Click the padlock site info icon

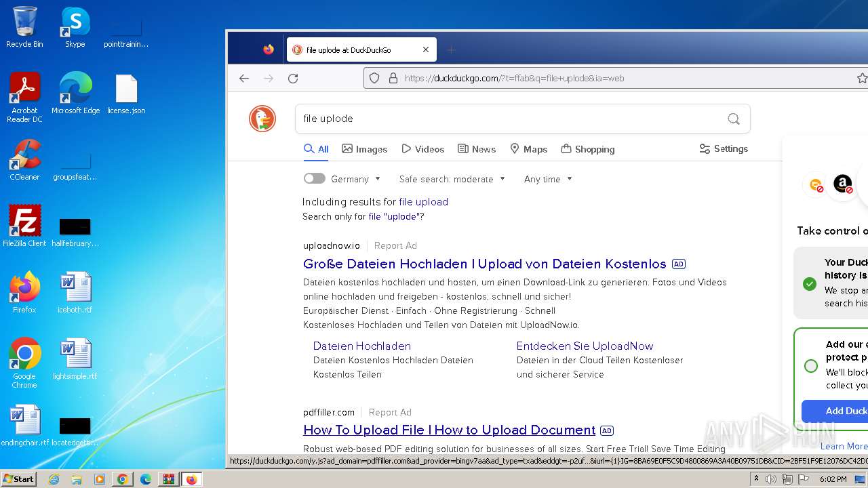[392, 78]
